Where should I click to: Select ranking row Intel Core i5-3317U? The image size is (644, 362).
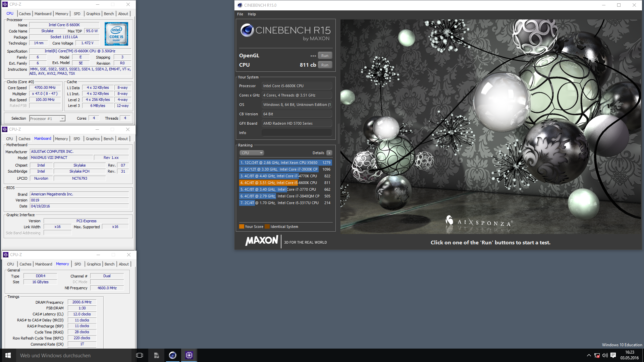285,203
